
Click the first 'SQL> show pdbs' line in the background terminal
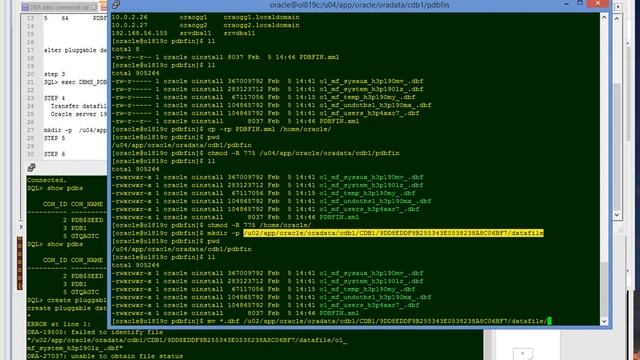coord(55,188)
